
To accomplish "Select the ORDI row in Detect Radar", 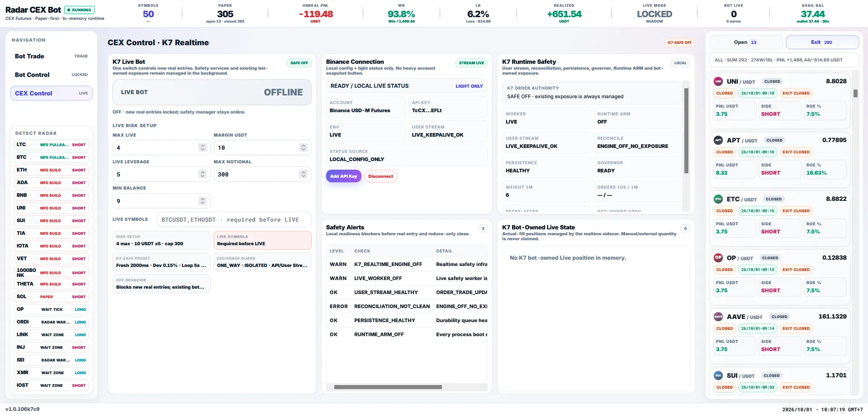I will coord(51,322).
